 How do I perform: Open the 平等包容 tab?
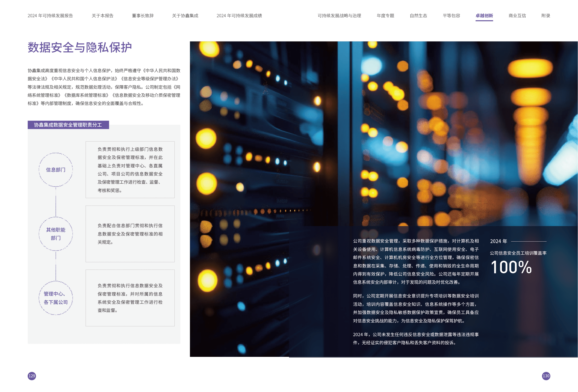[451, 16]
